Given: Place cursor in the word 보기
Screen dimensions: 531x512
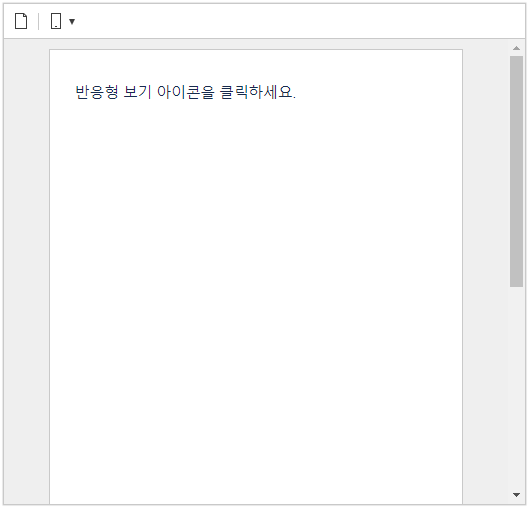Looking at the screenshot, I should pos(137,92).
